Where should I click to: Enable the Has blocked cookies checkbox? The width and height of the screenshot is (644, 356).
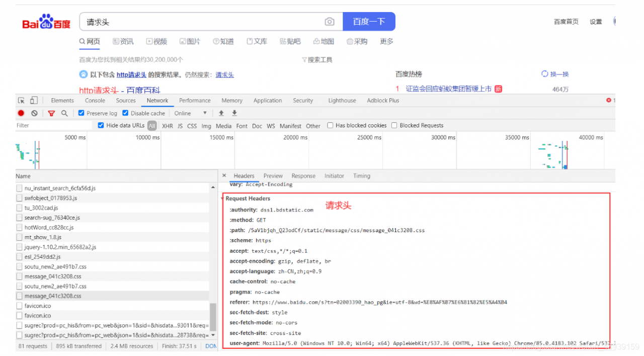(x=330, y=125)
